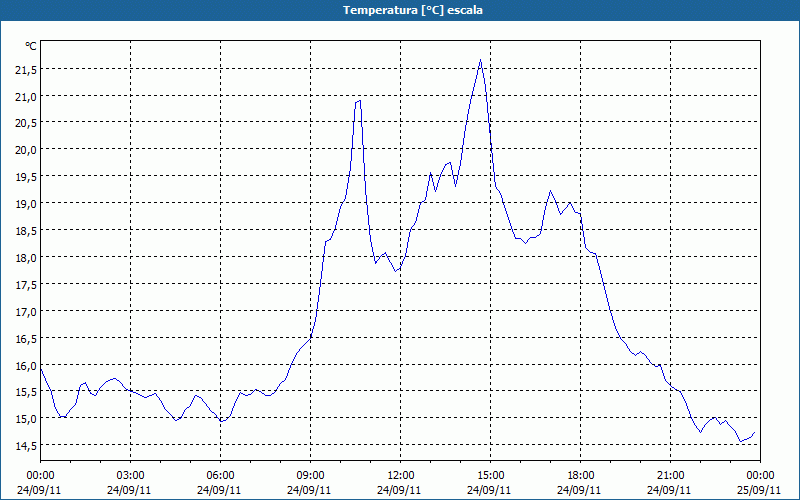Click the curve's lowest point before midnight

click(740, 441)
